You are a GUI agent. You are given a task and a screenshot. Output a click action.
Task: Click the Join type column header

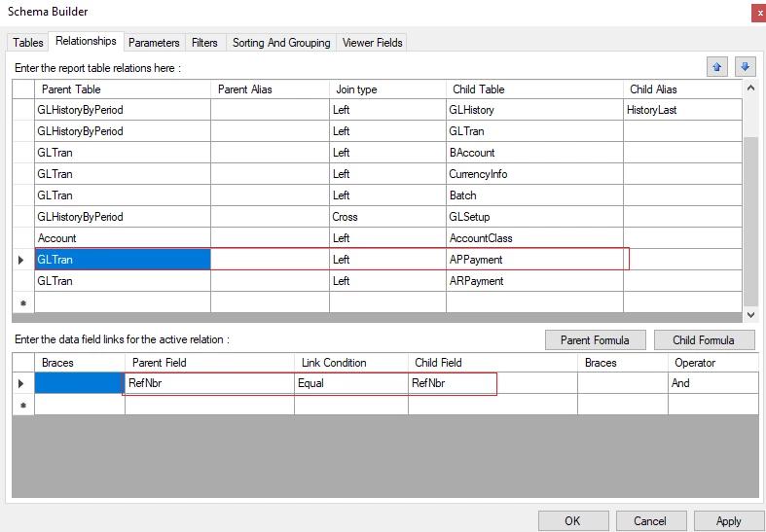pyautogui.click(x=388, y=89)
